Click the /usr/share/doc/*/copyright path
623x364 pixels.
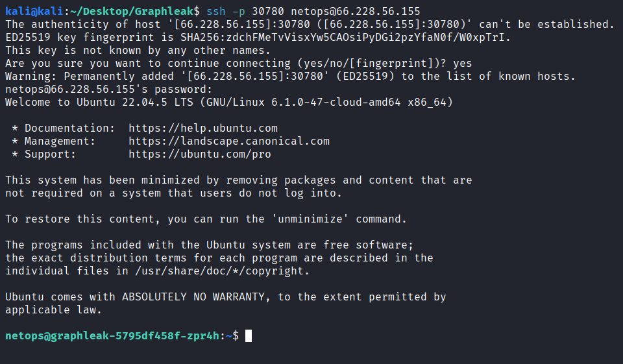click(222, 271)
